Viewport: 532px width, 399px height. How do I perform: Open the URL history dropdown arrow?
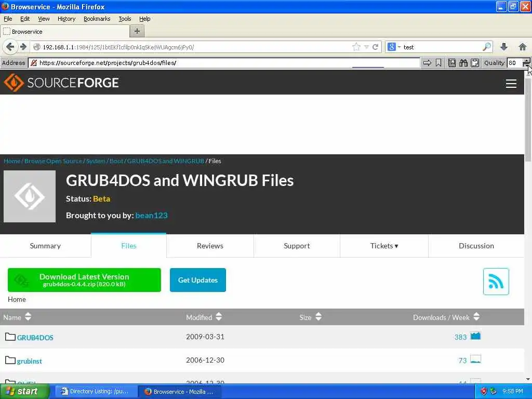point(366,47)
